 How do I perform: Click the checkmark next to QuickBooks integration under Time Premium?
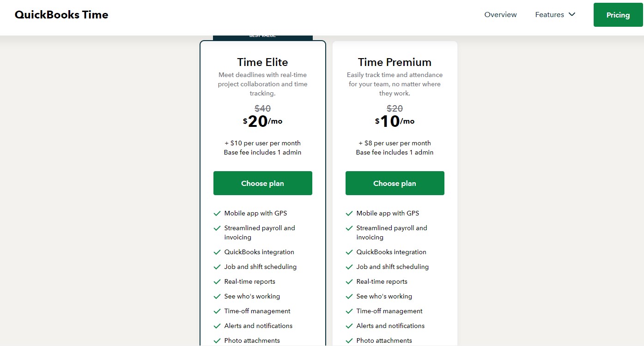(x=349, y=252)
